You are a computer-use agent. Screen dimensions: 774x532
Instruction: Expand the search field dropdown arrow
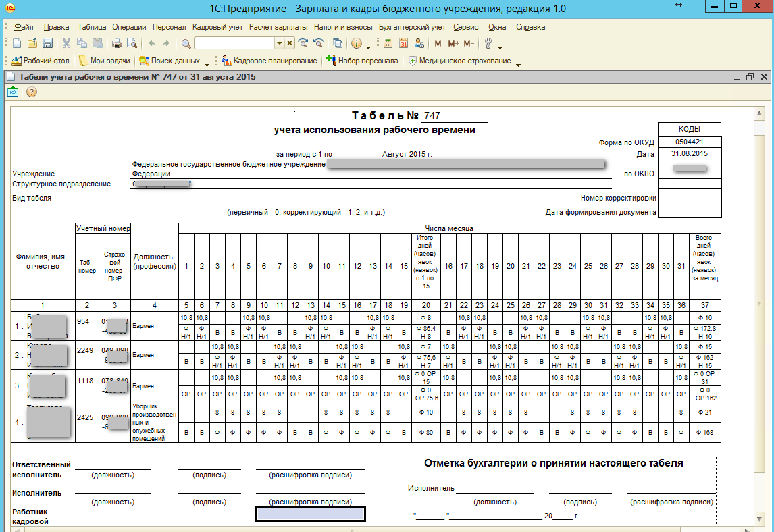pyautogui.click(x=280, y=43)
